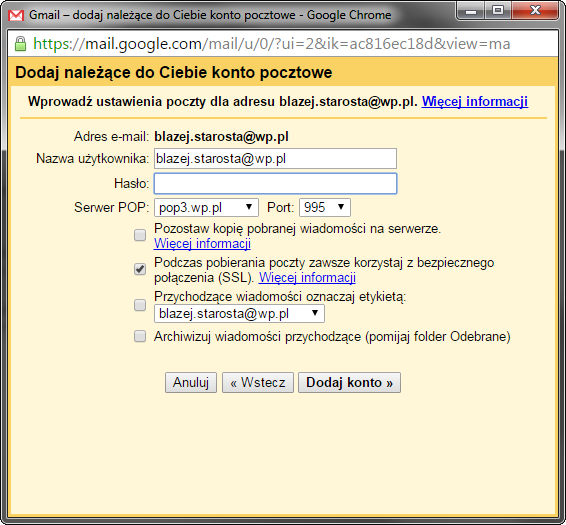Enable archiving incoming messages checkbox
The height and width of the screenshot is (525, 566).
coord(140,336)
